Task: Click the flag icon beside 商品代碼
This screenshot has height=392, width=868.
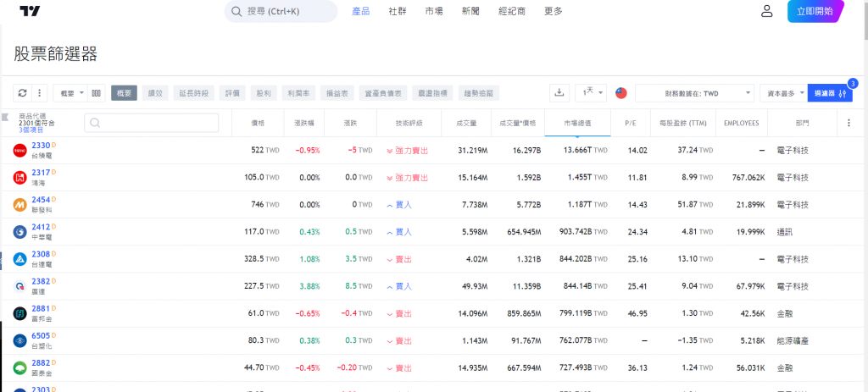Action: 6,117
